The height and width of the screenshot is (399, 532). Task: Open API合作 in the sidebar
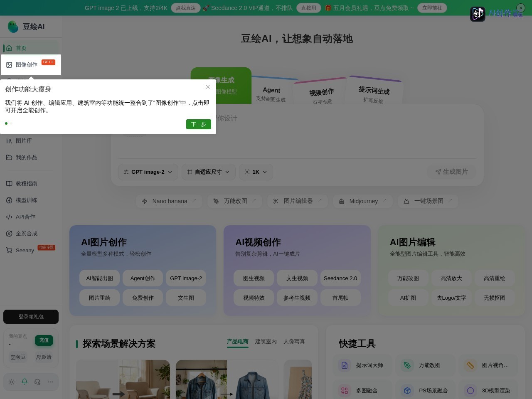tap(31, 217)
